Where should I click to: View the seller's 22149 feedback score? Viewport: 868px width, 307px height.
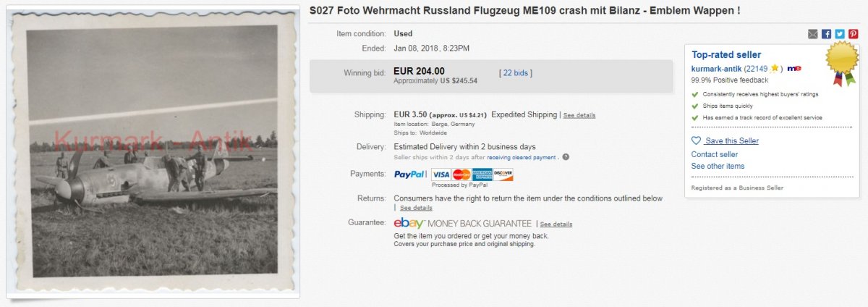pyautogui.click(x=757, y=68)
